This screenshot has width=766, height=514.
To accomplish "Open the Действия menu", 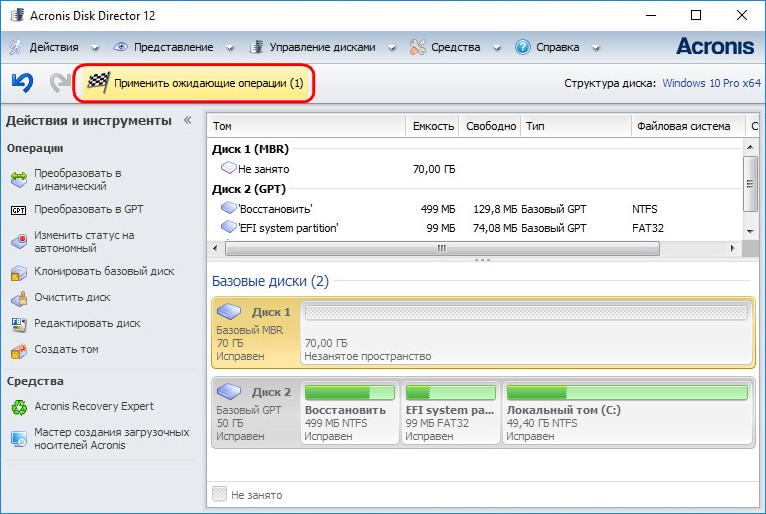I will (54, 47).
